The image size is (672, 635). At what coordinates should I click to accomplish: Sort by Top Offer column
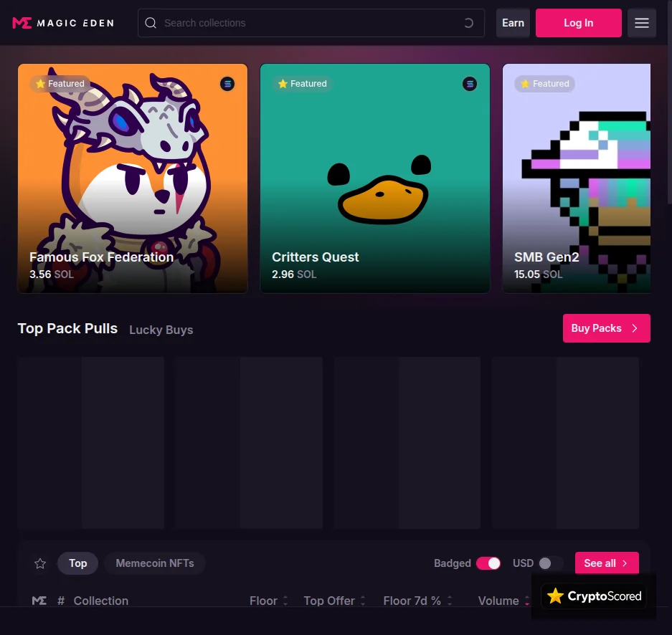click(x=334, y=601)
